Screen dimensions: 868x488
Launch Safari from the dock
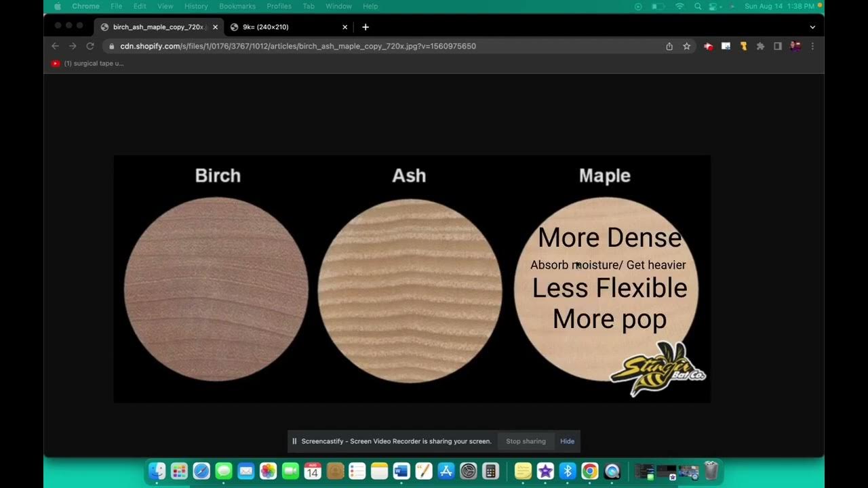click(x=201, y=471)
